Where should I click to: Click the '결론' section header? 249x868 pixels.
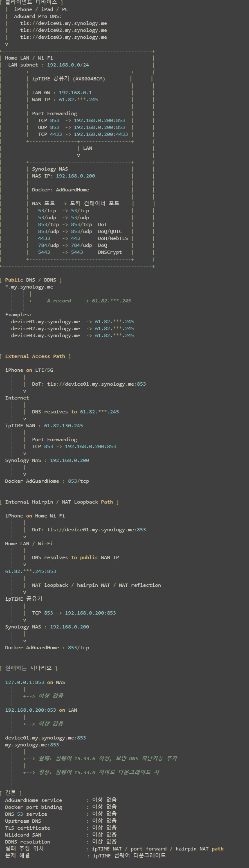[11, 793]
